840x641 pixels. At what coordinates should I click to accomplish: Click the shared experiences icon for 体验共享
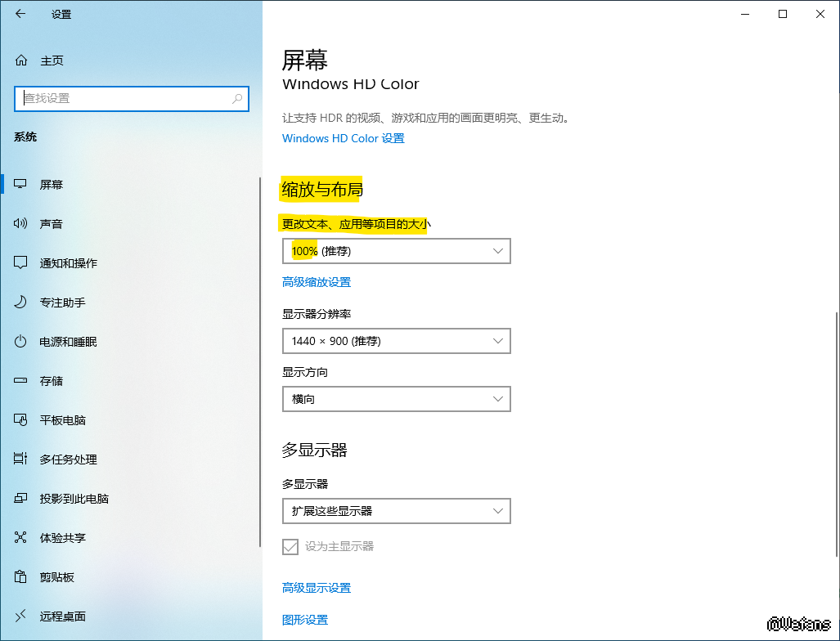pyautogui.click(x=20, y=537)
